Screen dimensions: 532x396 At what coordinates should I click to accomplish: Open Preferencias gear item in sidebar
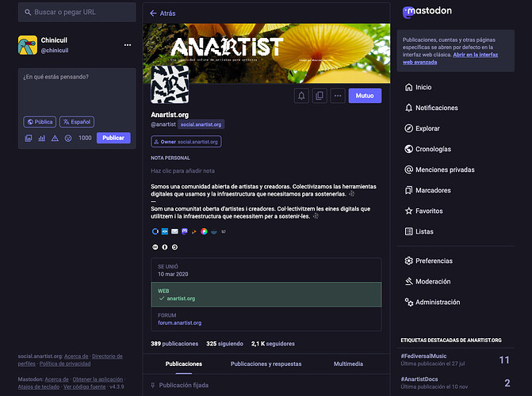[433, 261]
